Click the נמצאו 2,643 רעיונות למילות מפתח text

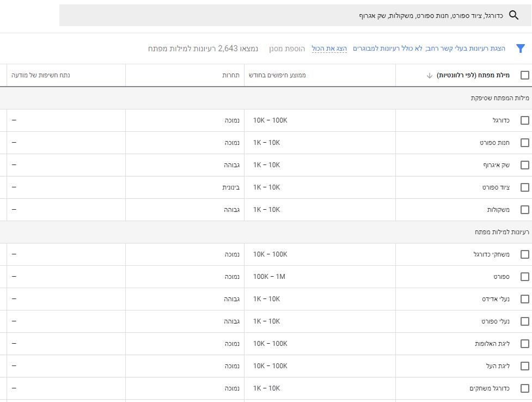[203, 48]
